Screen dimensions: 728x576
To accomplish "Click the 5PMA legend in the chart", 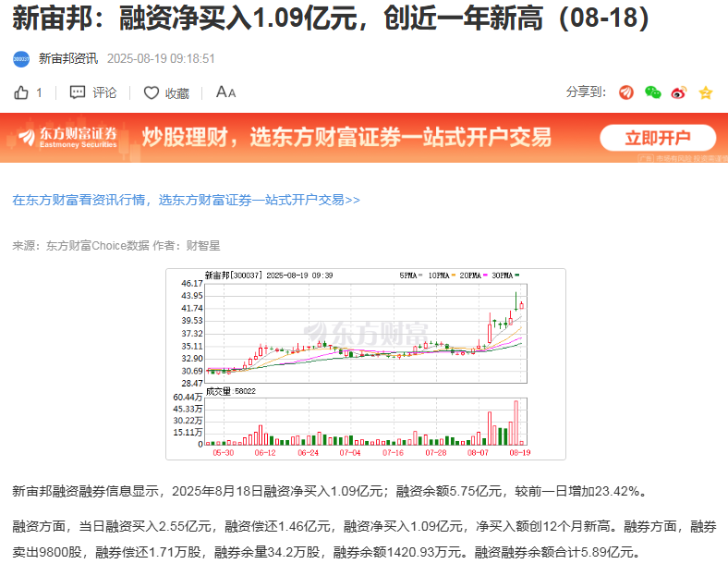I will (410, 276).
